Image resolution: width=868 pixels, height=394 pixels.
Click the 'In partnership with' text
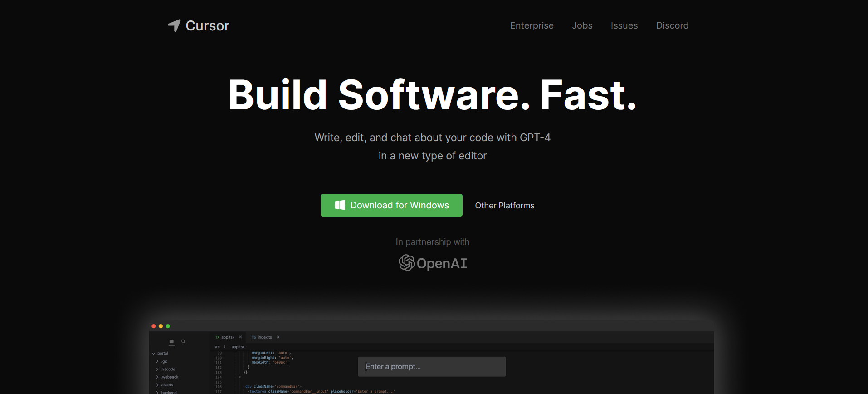pos(432,242)
